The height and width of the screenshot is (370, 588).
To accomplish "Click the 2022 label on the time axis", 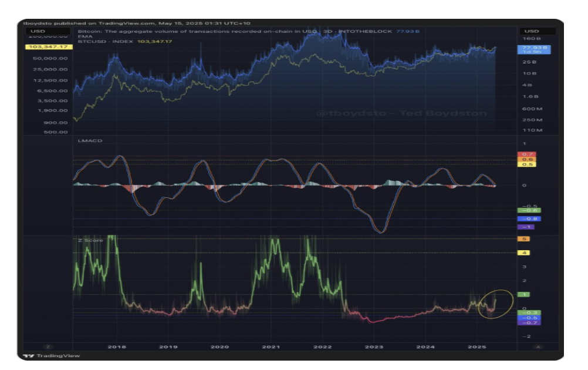I will coord(323,347).
